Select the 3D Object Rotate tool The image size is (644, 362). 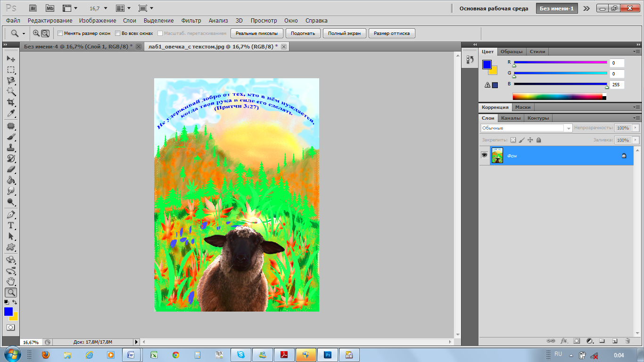[x=11, y=260]
